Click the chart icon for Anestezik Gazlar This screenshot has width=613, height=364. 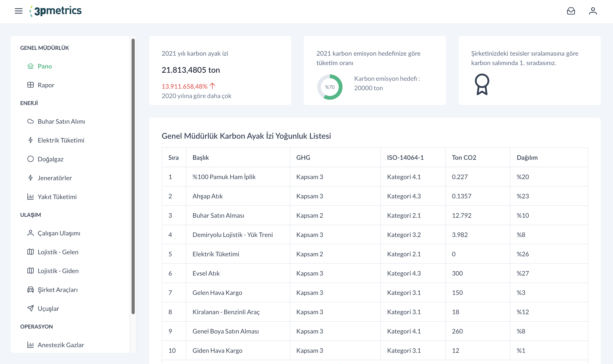tap(31, 345)
